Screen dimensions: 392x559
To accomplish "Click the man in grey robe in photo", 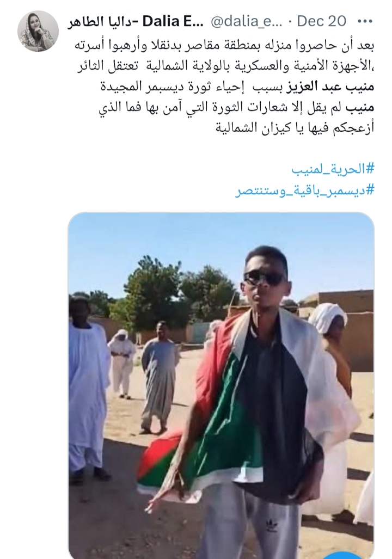I will 159,378.
